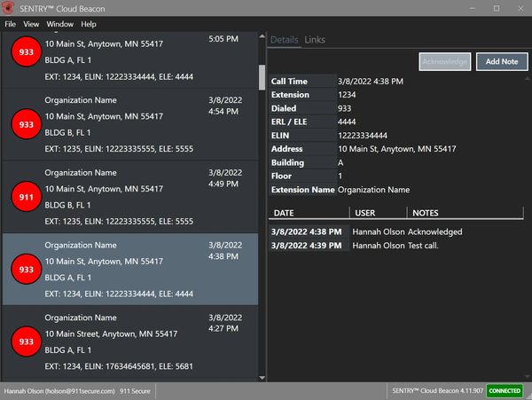Click the Extension Name value 'Organization Name'
Viewport: 532px width, 400px height.
pyautogui.click(x=373, y=190)
